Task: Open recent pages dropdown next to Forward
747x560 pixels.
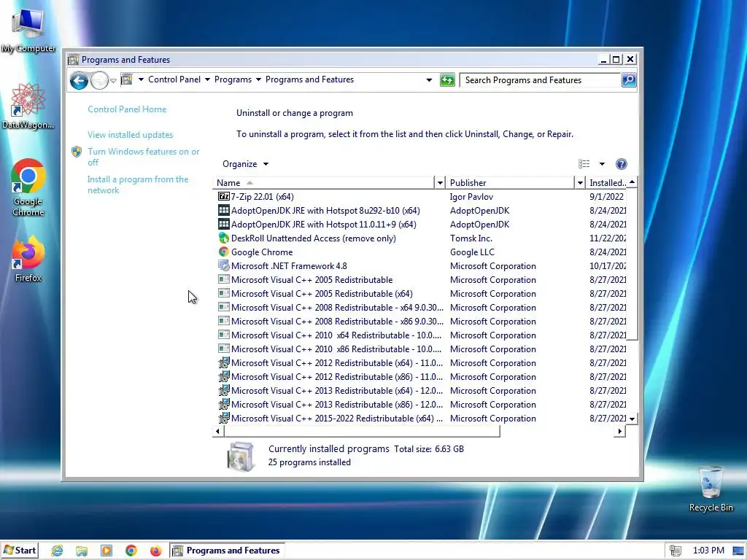Action: coord(113,80)
